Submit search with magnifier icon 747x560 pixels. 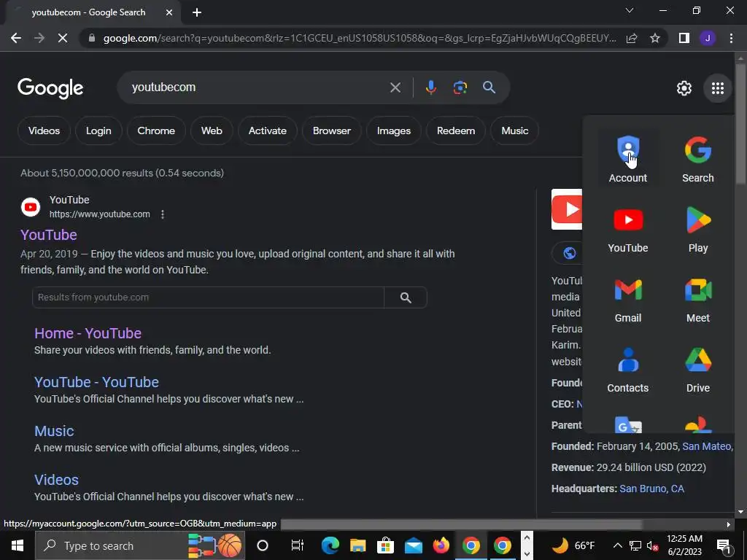pyautogui.click(x=489, y=87)
